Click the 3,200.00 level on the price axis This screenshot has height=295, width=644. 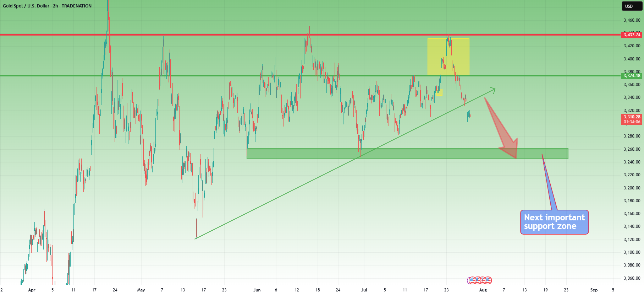point(632,188)
